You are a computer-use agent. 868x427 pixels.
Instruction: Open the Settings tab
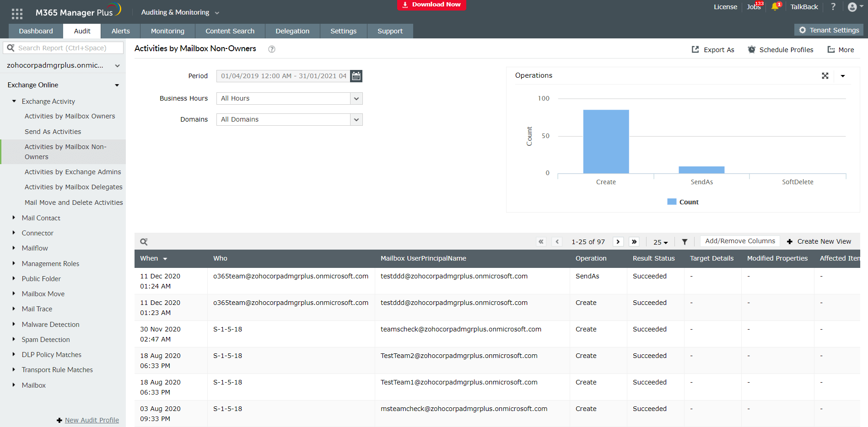343,31
